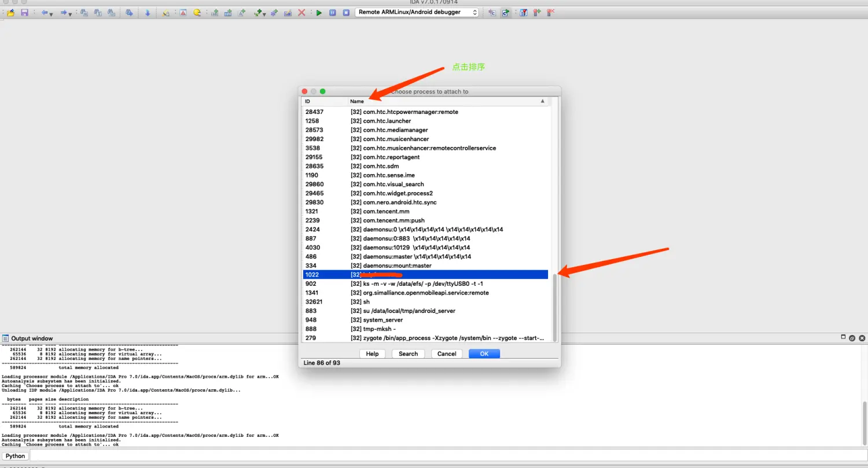Screen dimensions: 868x468
Task: Click the far-right red X debugger icon
Action: [x=550, y=13]
